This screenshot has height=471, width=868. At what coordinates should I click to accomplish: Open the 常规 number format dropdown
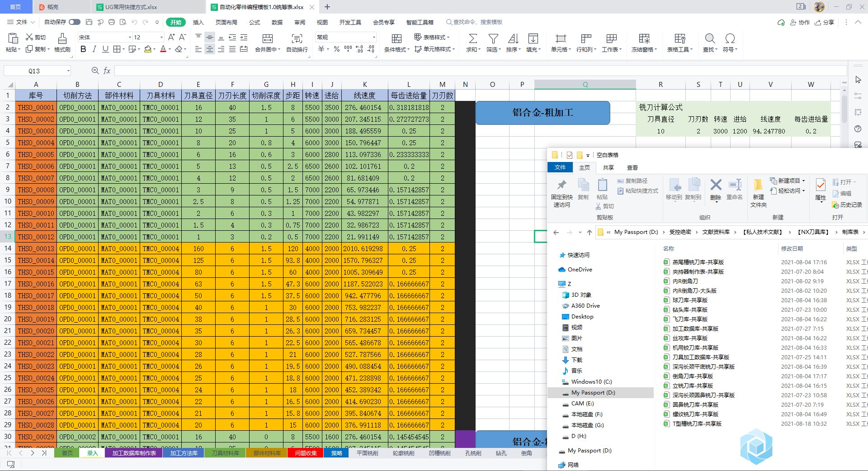[374, 37]
